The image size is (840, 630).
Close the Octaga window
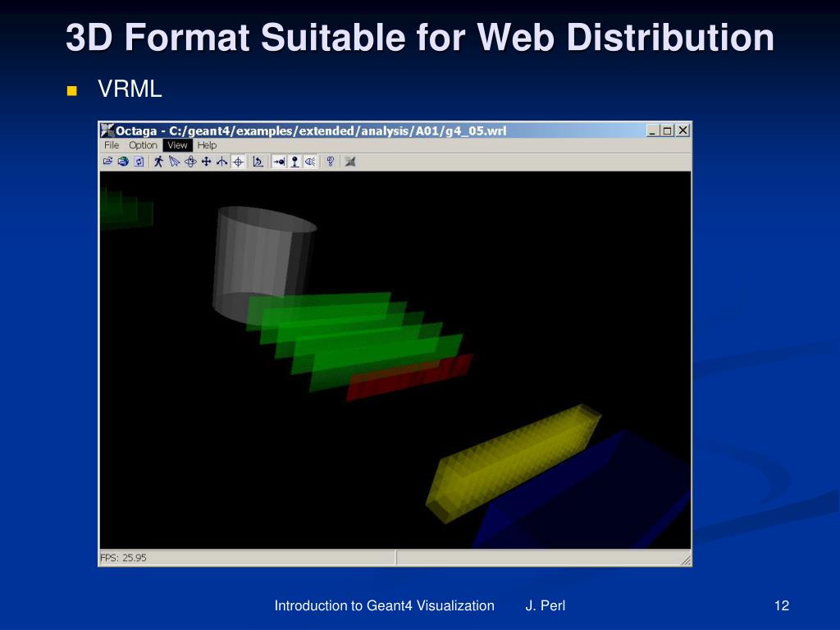(x=682, y=130)
